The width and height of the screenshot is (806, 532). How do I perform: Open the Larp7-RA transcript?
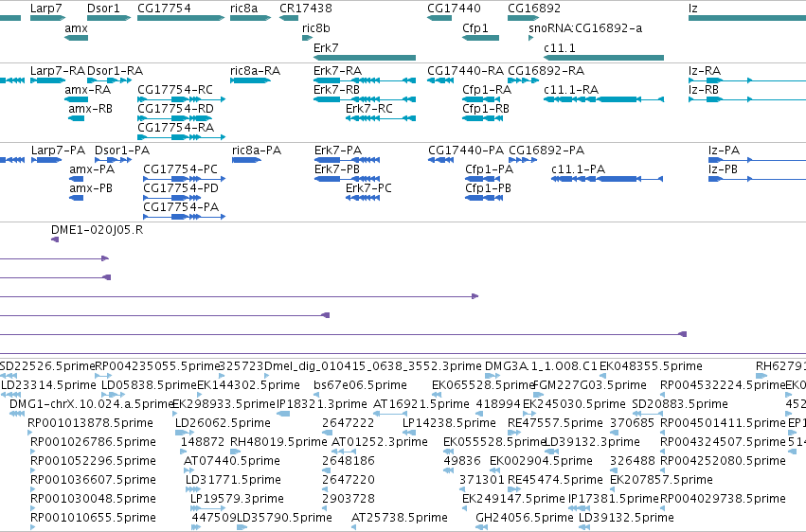point(47,80)
